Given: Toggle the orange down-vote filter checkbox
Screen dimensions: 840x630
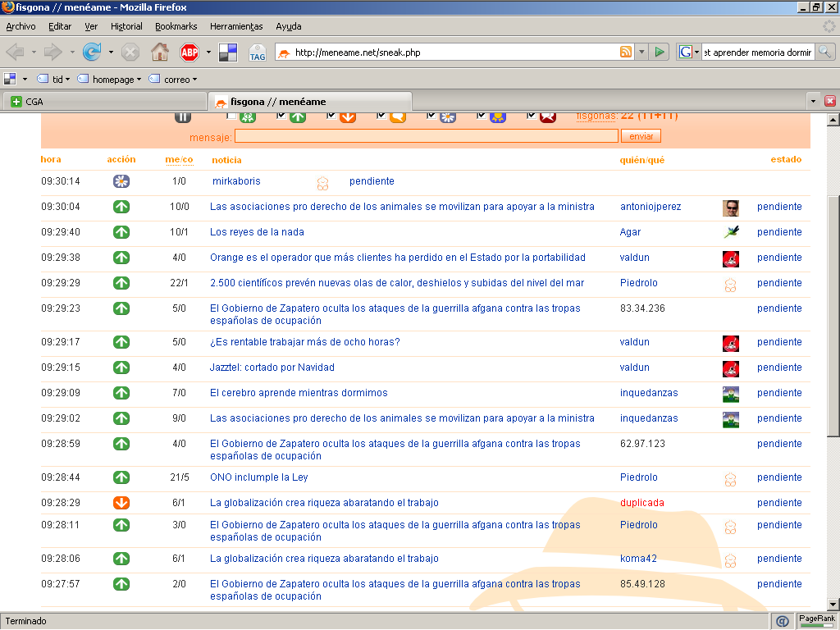Looking at the screenshot, I should pos(331,116).
